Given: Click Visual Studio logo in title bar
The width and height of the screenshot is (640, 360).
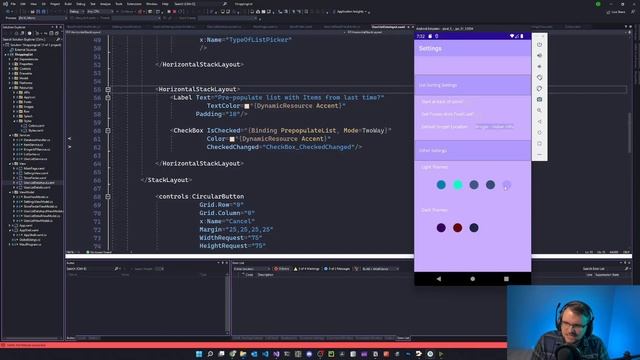Looking at the screenshot, I should click(x=5, y=4).
